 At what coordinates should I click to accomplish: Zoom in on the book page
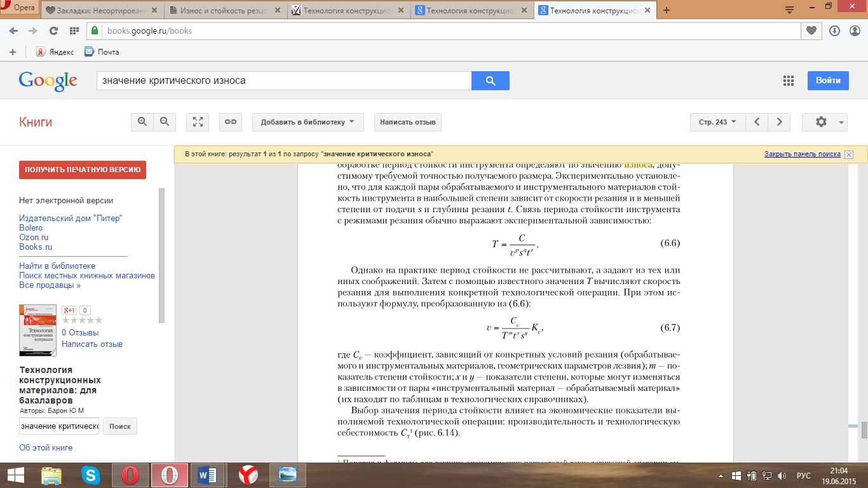pos(142,122)
